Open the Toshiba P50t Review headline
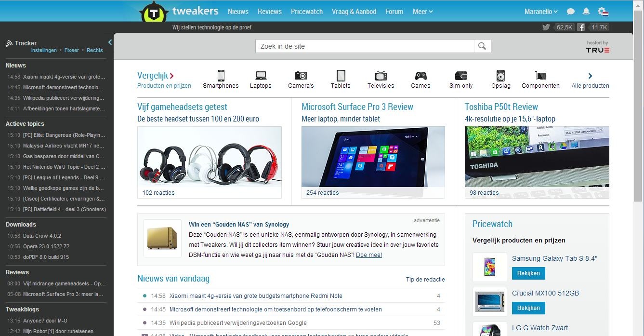This screenshot has height=336, width=644. pyautogui.click(x=501, y=107)
